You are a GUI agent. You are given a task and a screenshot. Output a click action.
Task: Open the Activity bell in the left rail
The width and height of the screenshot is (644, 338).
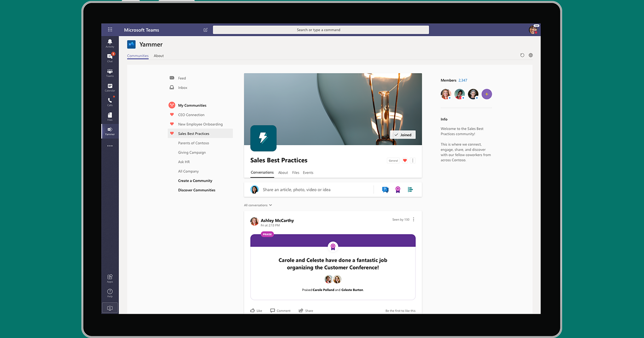click(x=109, y=42)
